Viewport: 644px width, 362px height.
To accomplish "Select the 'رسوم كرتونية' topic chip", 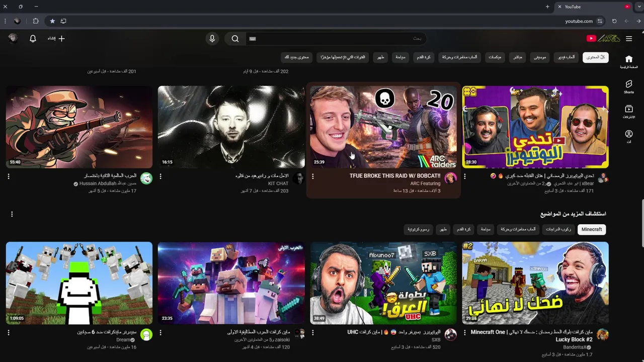I will 418,229.
